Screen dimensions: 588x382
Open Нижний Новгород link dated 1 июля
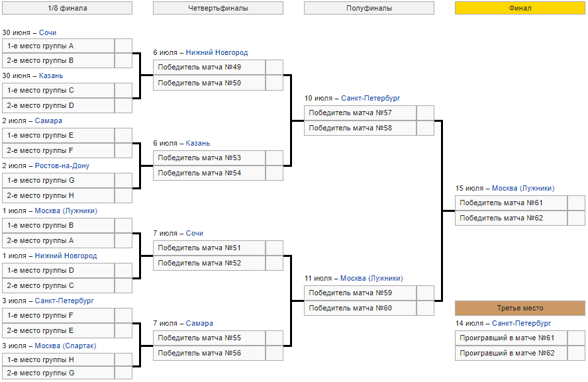[66, 256]
